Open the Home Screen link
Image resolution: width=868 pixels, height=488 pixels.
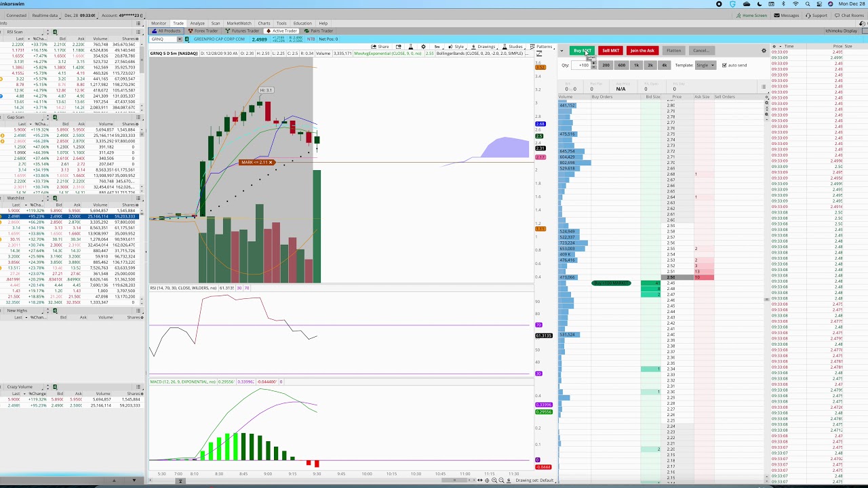tap(752, 15)
